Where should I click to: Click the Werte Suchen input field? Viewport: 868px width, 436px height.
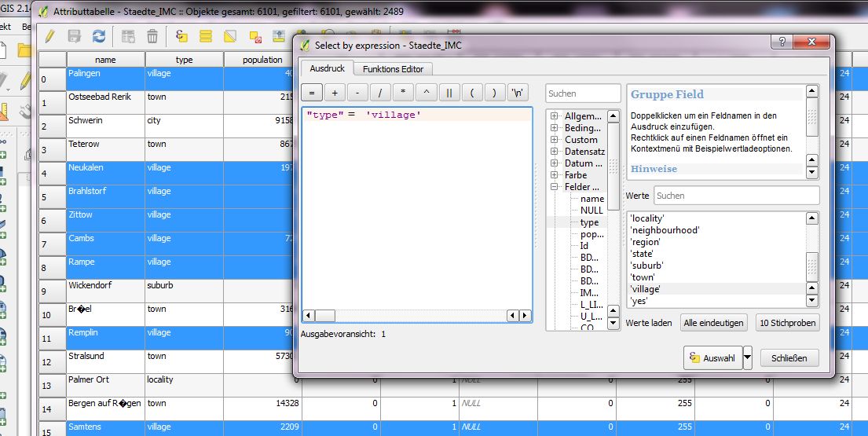pos(736,196)
